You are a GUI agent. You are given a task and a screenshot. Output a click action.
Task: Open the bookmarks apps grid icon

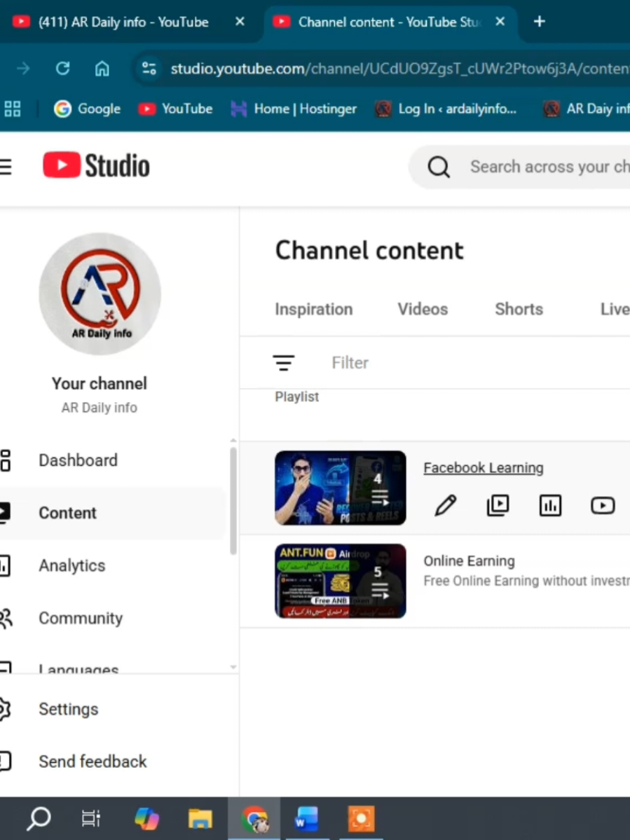point(13,109)
